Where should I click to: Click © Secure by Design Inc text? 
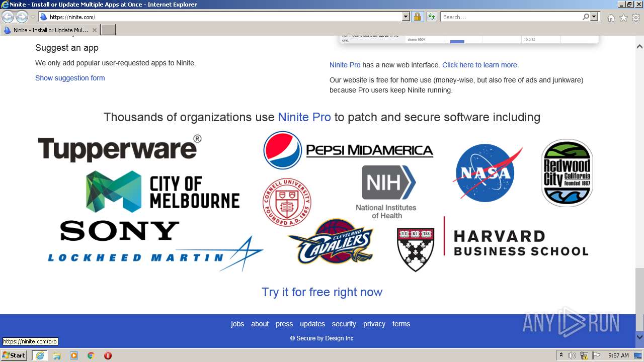[322, 338]
